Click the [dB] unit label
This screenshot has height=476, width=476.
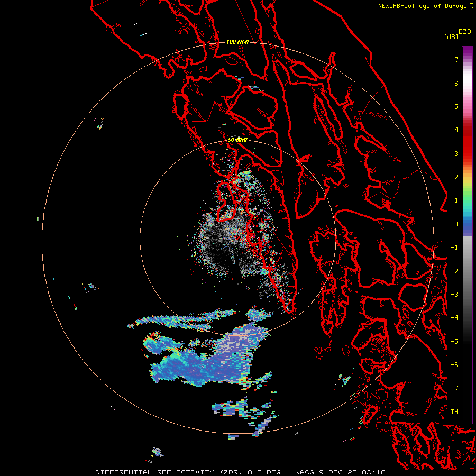coord(451,36)
